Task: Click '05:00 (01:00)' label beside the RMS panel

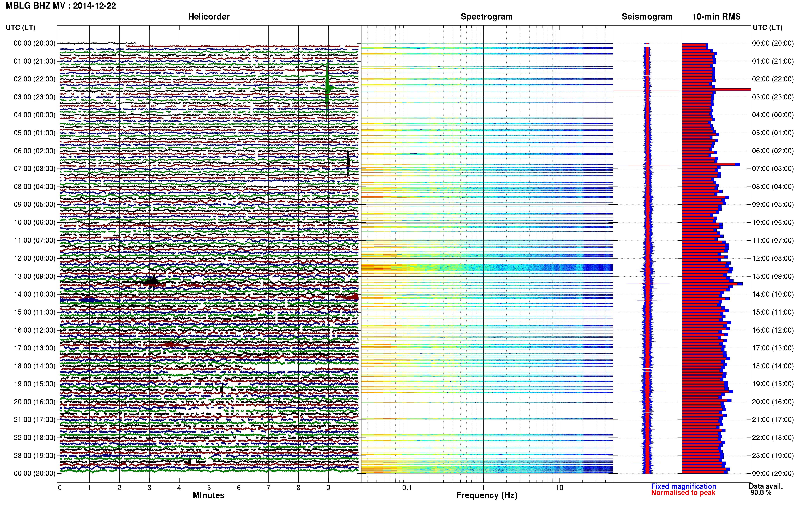Action: pyautogui.click(x=773, y=133)
